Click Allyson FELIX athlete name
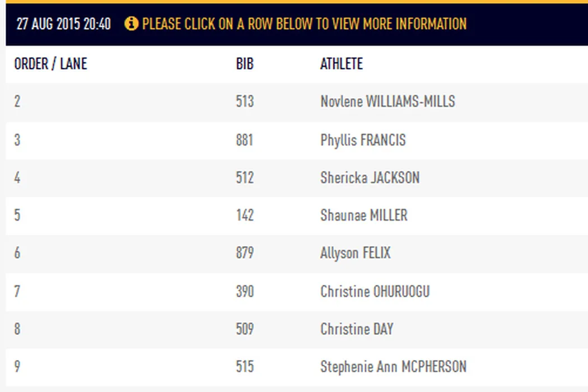This screenshot has height=392, width=588. (x=355, y=253)
